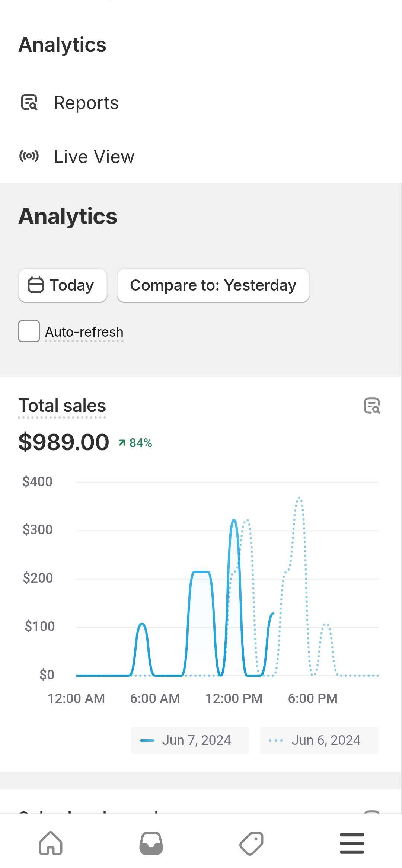Enable the Auto-refresh checkbox
The height and width of the screenshot is (868, 402).
point(29,331)
